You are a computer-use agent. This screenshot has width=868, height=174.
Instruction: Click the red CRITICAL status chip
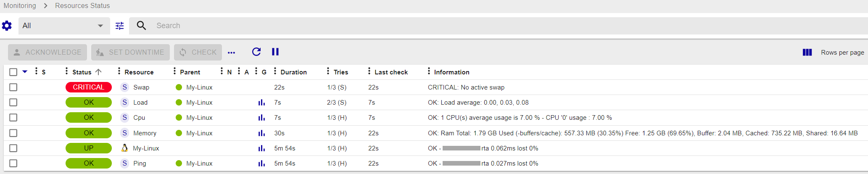[x=88, y=87]
